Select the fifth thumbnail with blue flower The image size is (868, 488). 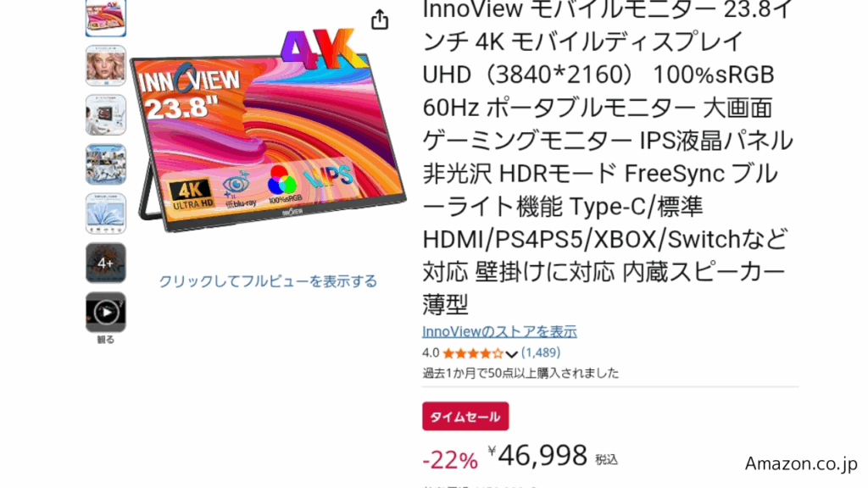106,213
